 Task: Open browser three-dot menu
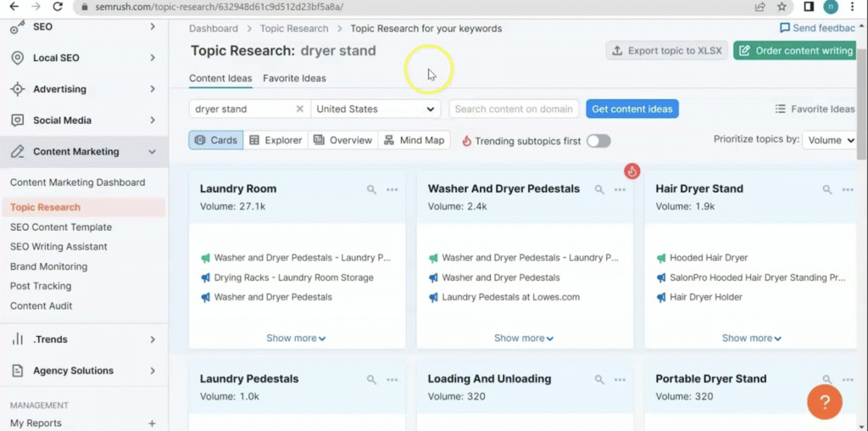coord(852,7)
